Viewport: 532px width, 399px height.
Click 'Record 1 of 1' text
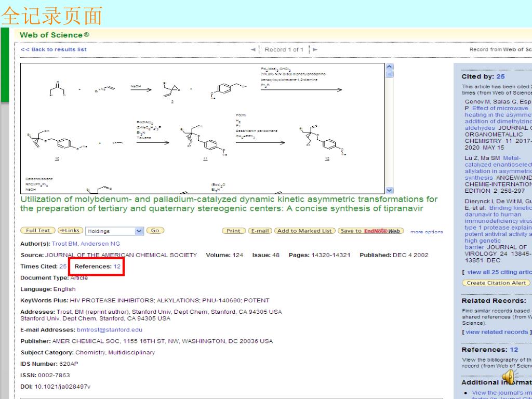[284, 49]
